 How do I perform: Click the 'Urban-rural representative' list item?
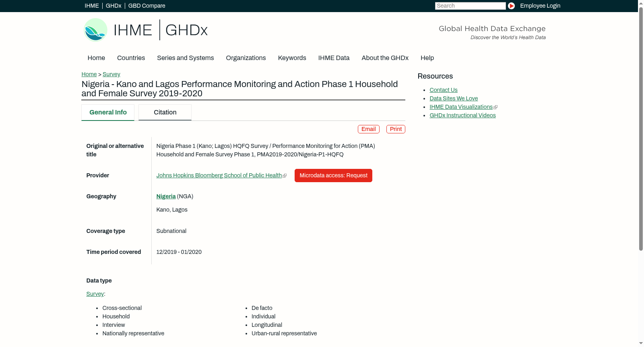(x=284, y=333)
